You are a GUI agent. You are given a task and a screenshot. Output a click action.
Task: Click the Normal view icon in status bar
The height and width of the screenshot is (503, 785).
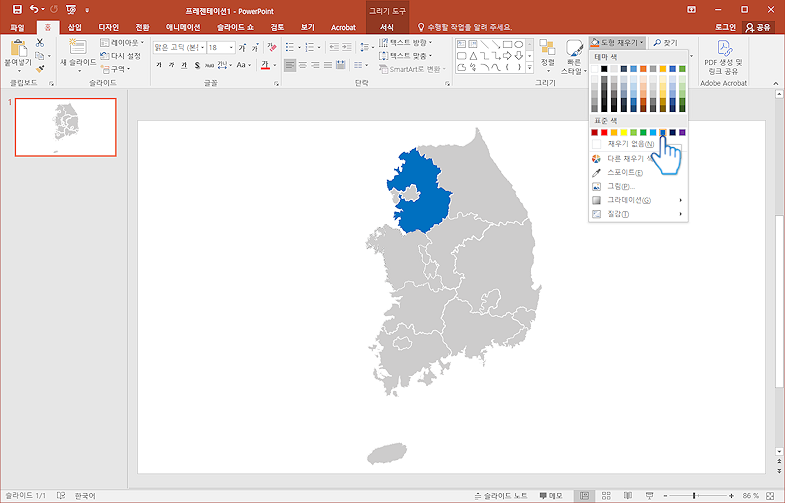584,495
